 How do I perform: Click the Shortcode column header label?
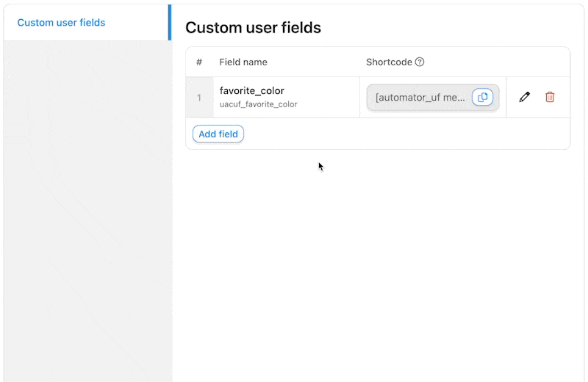pos(389,62)
